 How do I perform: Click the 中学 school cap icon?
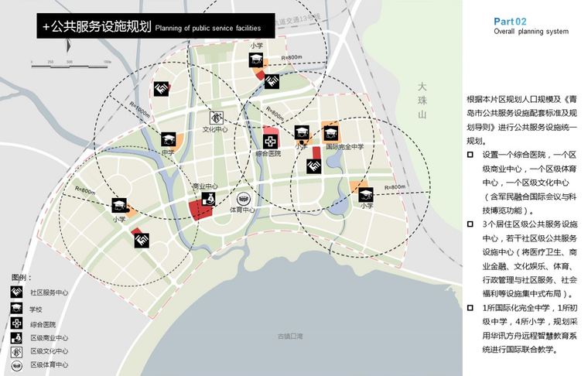[x=169, y=140]
